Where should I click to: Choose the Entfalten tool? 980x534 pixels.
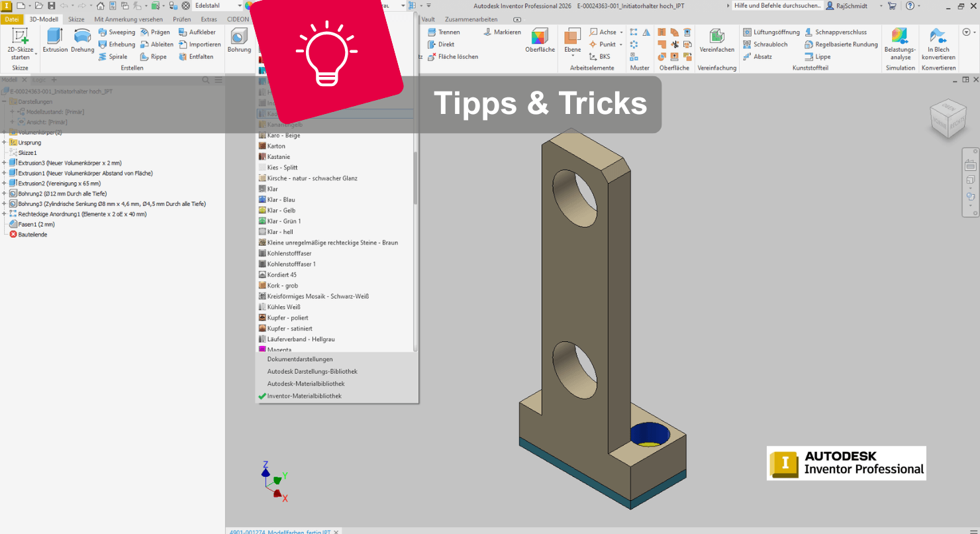coord(195,57)
